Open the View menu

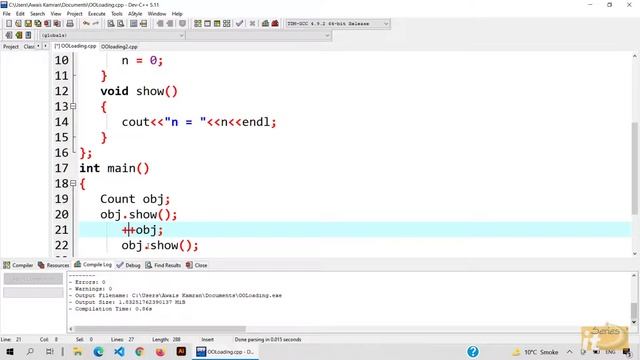[x=56, y=14]
